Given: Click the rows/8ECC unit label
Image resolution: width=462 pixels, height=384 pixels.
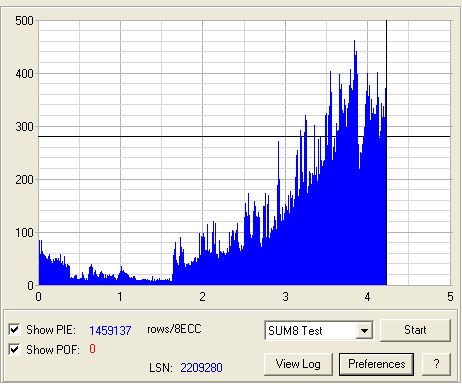Looking at the screenshot, I should tap(174, 329).
